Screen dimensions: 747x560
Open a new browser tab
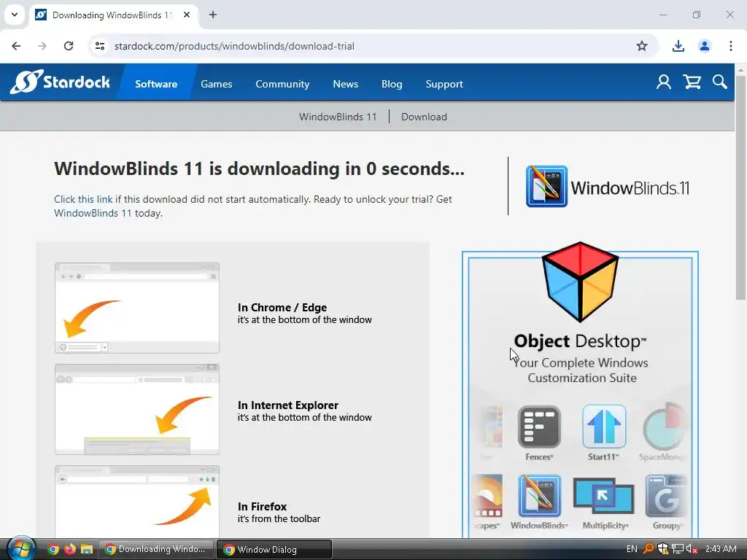coord(213,15)
